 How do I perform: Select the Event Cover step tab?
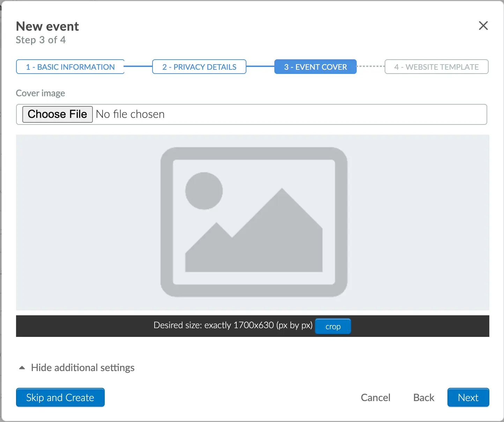[x=316, y=67]
